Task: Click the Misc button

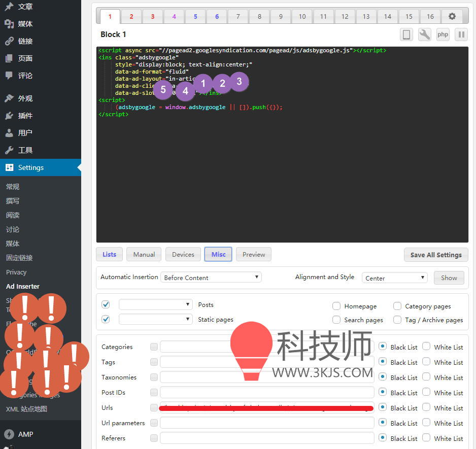Action: pyautogui.click(x=218, y=254)
